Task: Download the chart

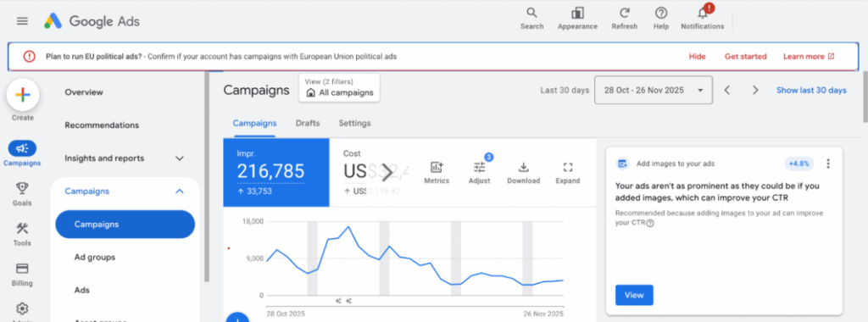Action: pos(523,173)
